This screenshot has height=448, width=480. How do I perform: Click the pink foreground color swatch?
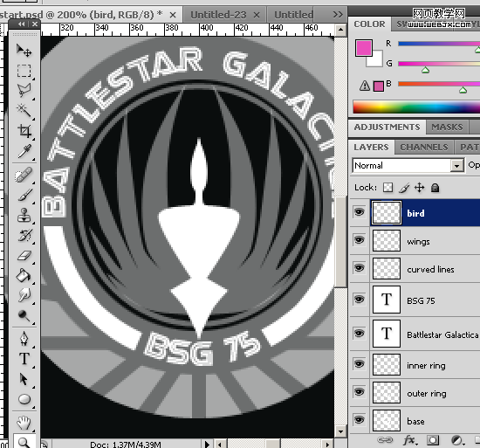click(x=363, y=48)
